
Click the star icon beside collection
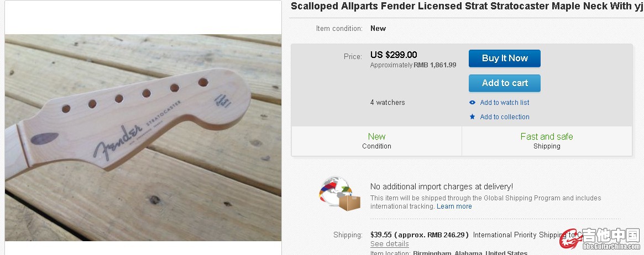pos(472,117)
